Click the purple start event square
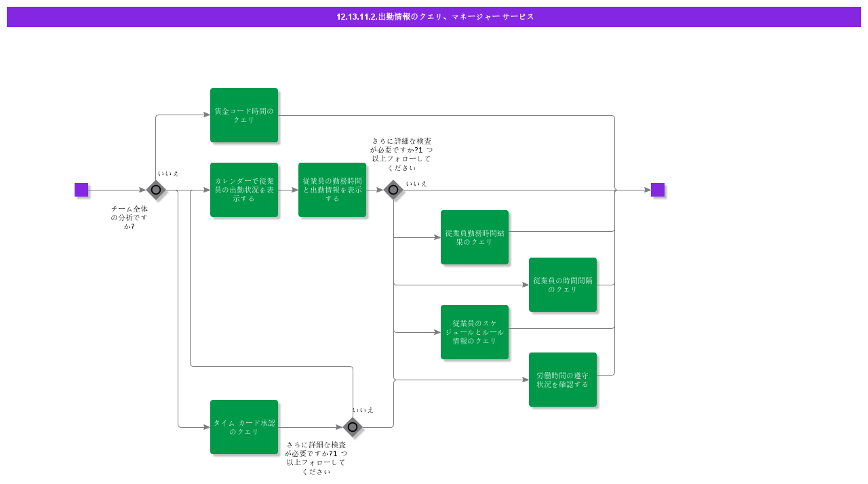Screen dimensions: 868x484 (81, 190)
